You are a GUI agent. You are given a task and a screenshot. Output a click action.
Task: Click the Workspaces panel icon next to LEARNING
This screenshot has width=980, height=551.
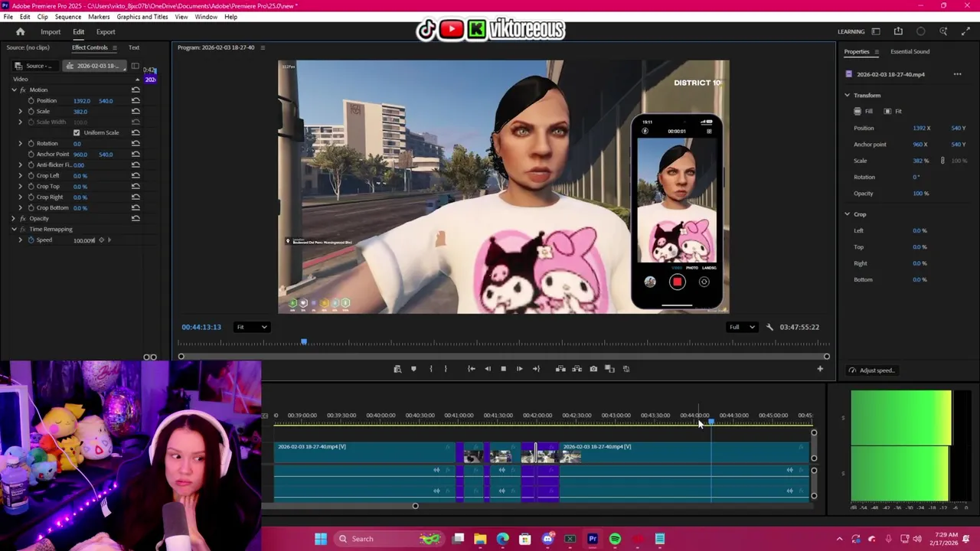tap(876, 31)
